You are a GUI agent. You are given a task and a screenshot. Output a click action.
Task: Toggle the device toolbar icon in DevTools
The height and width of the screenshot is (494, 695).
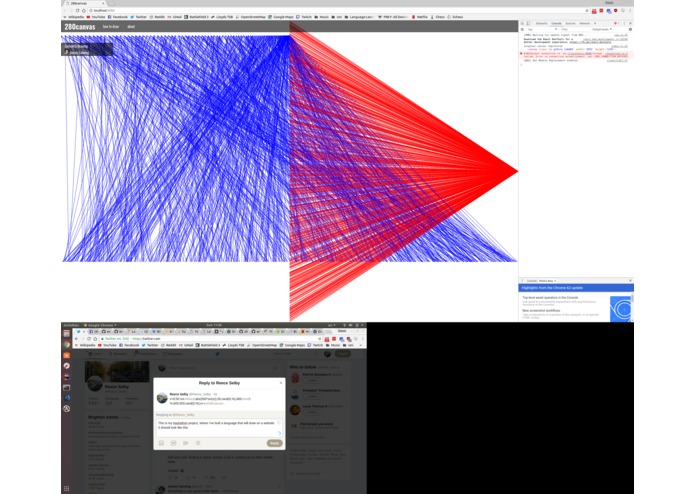(528, 23)
